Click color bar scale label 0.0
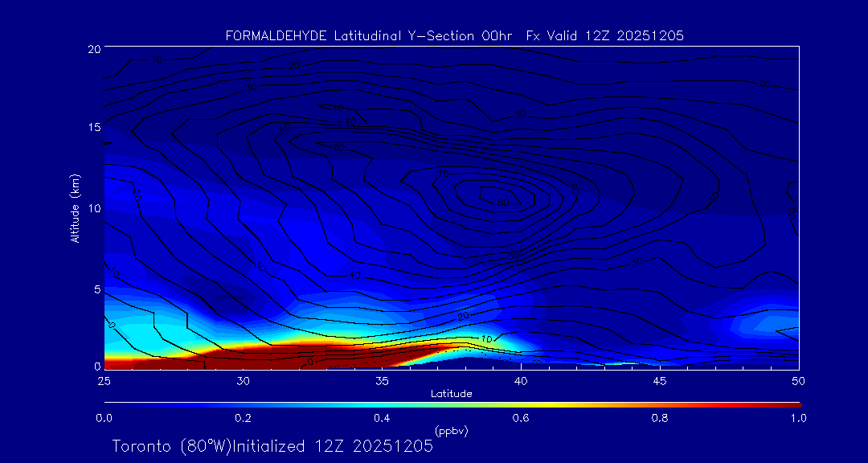Viewport: 868px width, 463px height. coord(104,418)
